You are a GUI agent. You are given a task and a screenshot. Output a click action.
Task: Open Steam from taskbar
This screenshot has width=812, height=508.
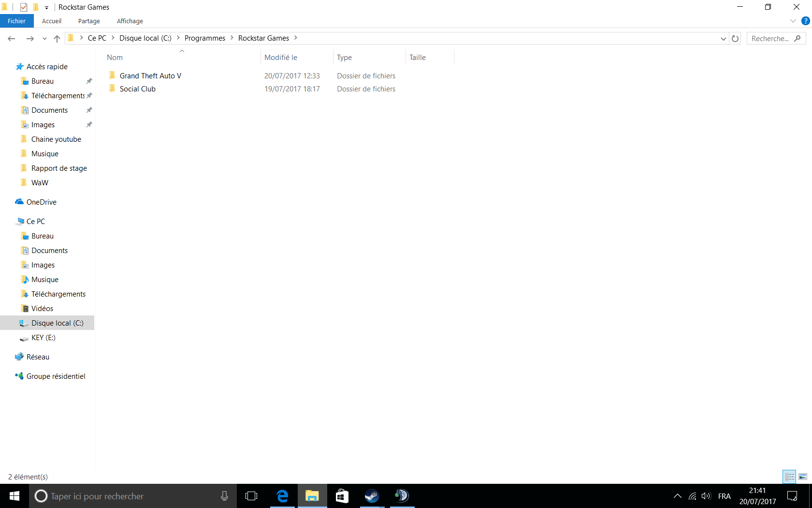click(372, 496)
